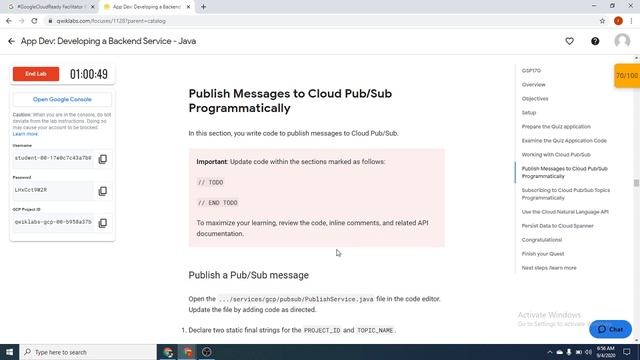This screenshot has height=360, width=640.
Task: Open the Chat support button
Action: coord(610,329)
